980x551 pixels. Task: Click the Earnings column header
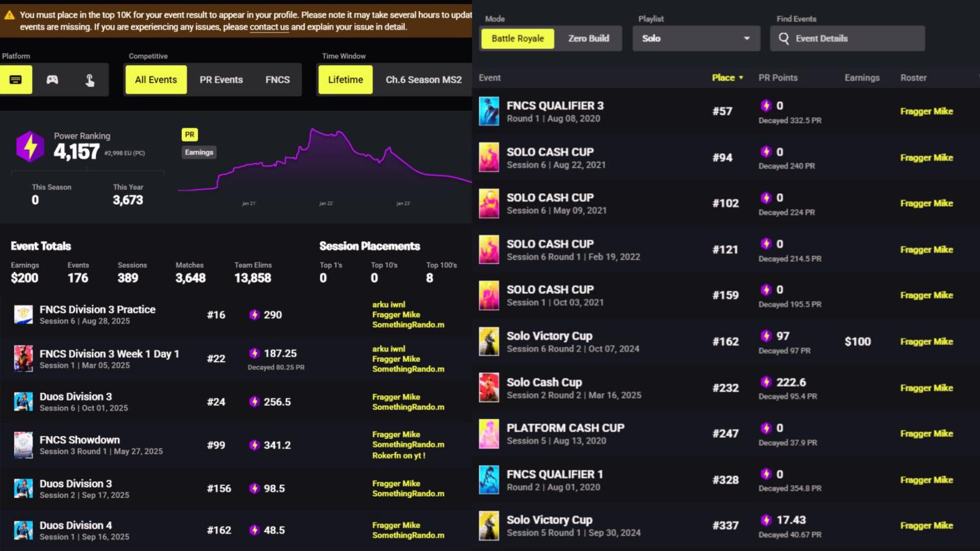[x=862, y=78]
